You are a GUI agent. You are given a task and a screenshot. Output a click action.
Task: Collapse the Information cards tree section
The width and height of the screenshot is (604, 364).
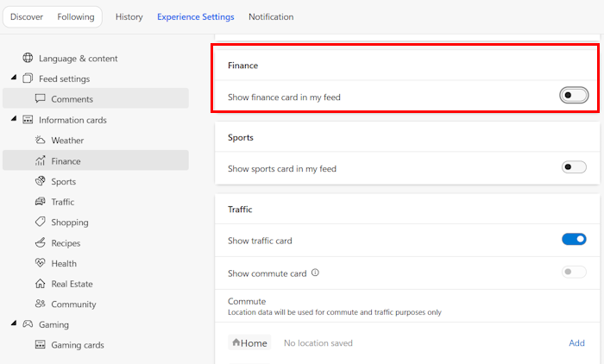coord(13,120)
